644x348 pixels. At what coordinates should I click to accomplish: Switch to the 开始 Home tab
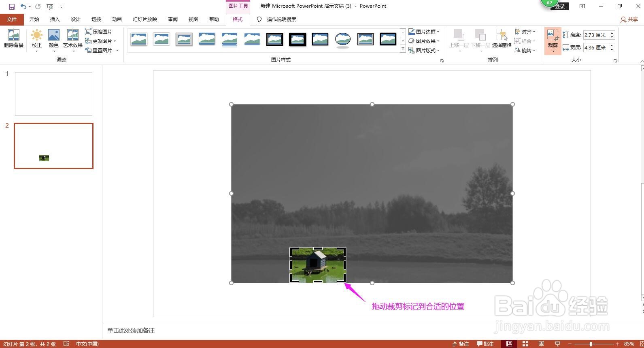tap(34, 19)
